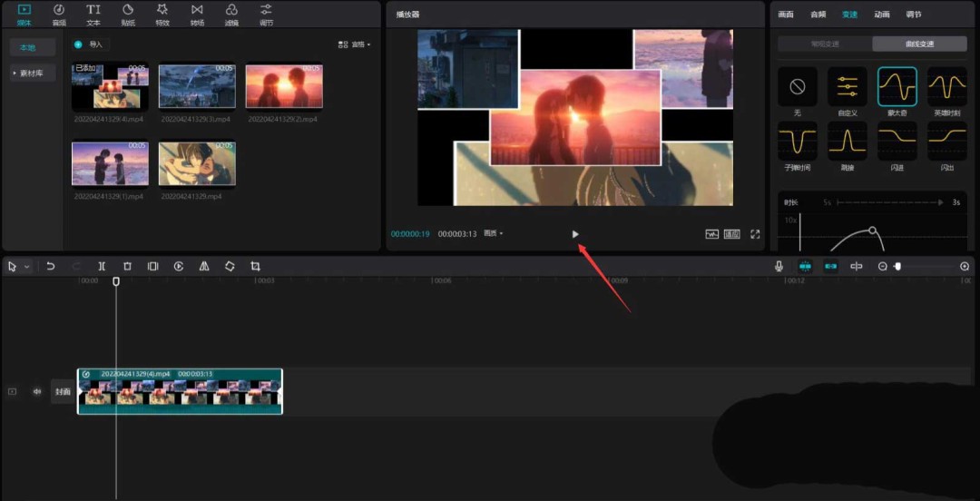Click the crop tool in timeline toolbar
The height and width of the screenshot is (501, 980).
point(255,266)
